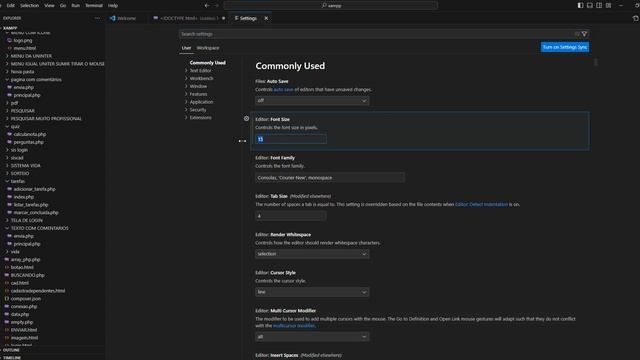Open the Run menu
Screen dimensions: 640x360
pyautogui.click(x=76, y=6)
